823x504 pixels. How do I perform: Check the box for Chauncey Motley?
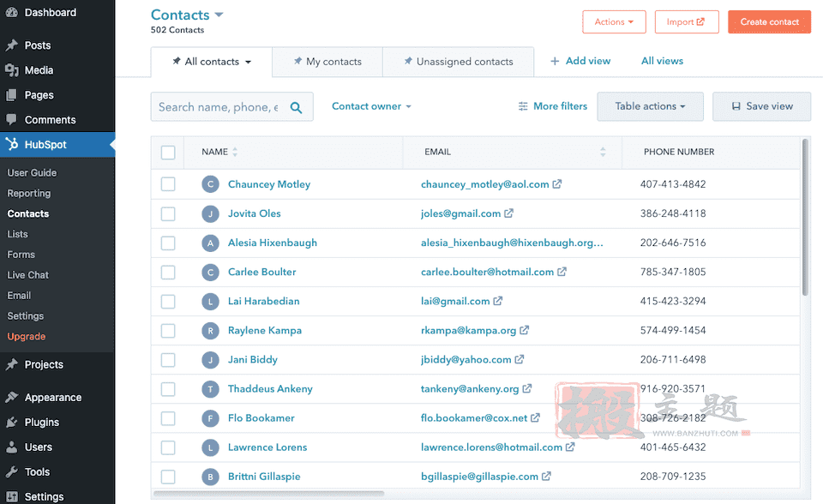click(168, 184)
